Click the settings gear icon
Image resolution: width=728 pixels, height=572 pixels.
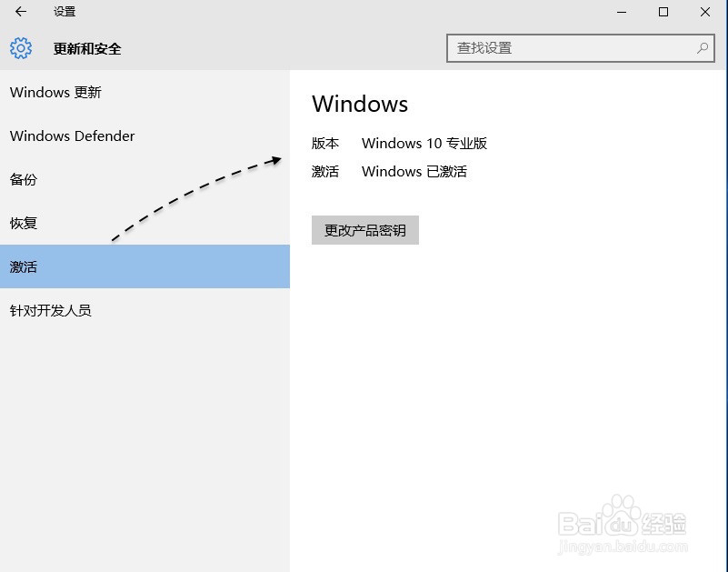click(21, 48)
